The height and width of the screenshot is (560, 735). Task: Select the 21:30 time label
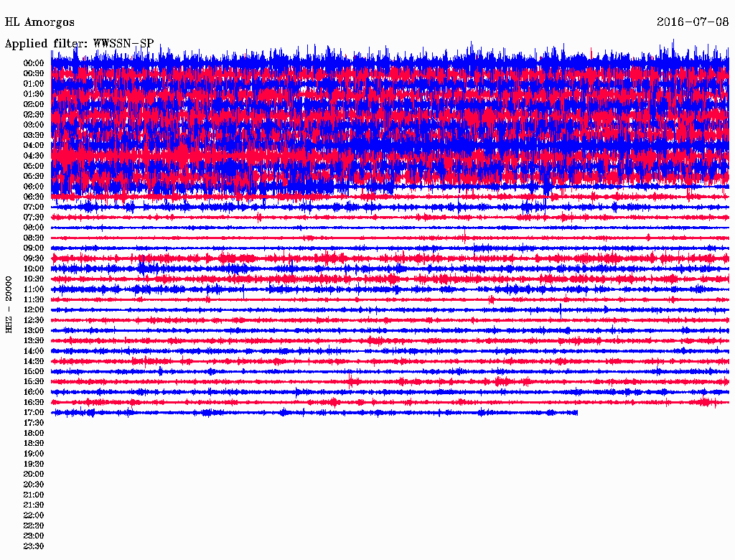coord(34,505)
